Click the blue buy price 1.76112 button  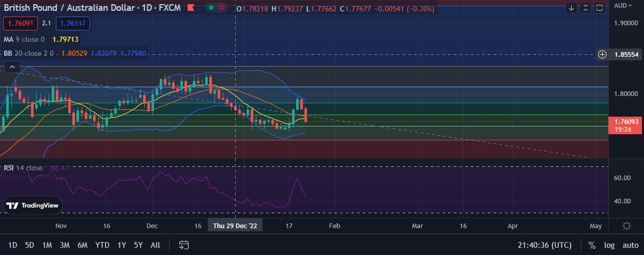pyautogui.click(x=72, y=23)
